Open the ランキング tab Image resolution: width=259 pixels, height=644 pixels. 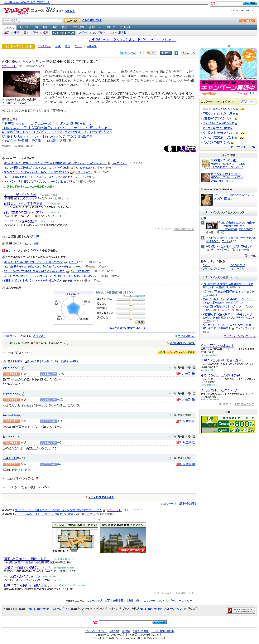[x=125, y=27]
